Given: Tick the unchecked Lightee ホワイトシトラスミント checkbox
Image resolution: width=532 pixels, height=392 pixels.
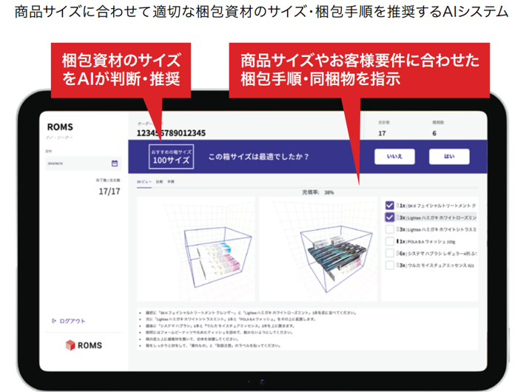Looking at the screenshot, I should coord(390,229).
